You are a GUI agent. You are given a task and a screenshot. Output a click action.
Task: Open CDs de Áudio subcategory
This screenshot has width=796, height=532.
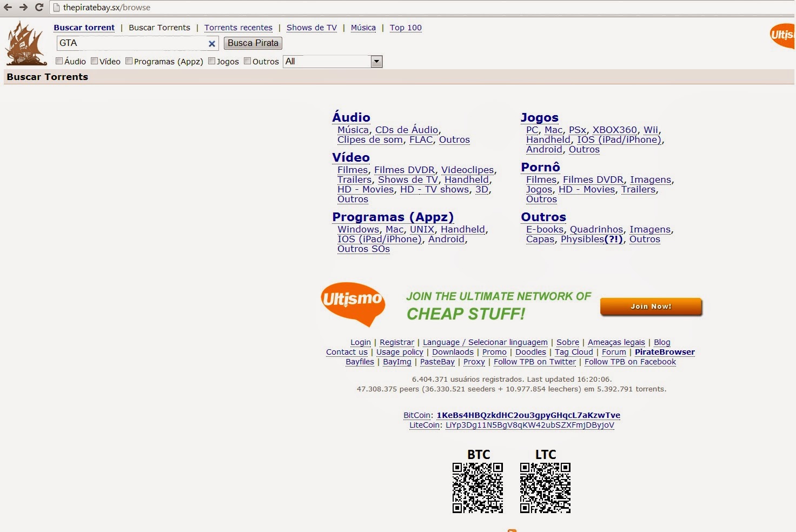click(407, 130)
